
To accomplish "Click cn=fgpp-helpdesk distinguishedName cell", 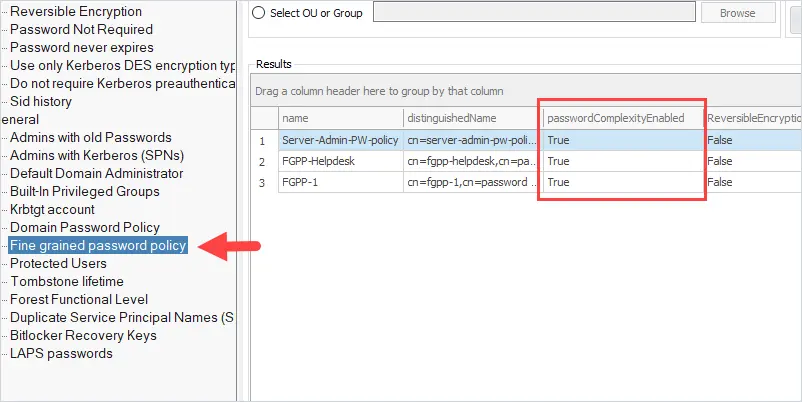I will (473, 161).
